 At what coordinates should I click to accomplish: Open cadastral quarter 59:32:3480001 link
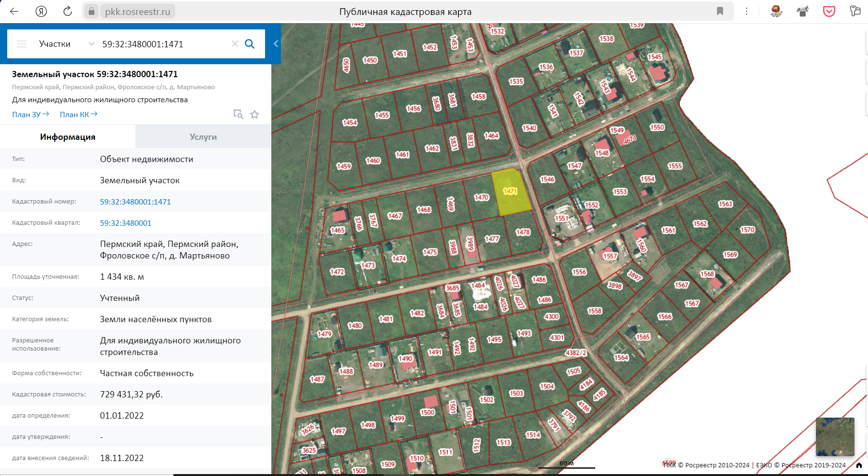click(x=126, y=223)
